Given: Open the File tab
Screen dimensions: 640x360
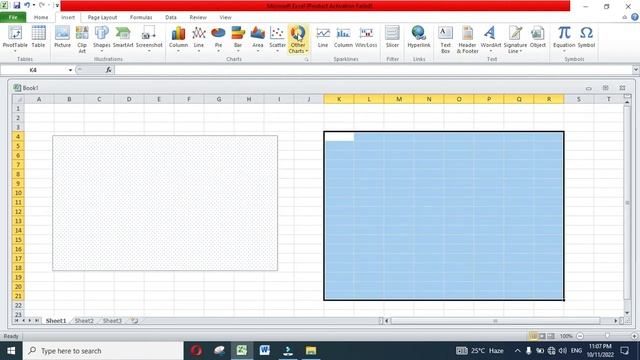Looking at the screenshot, I should pos(13,17).
